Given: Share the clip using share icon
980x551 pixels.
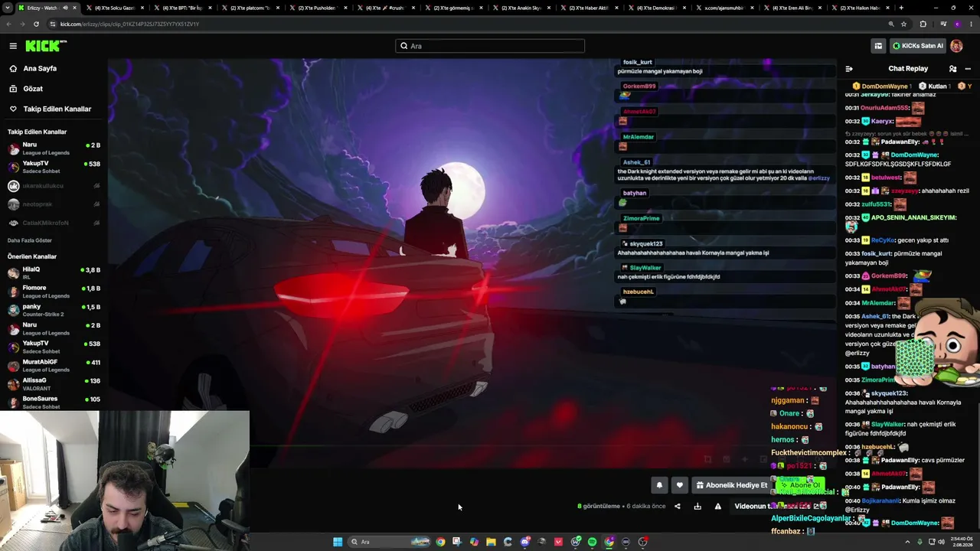Looking at the screenshot, I should (677, 506).
